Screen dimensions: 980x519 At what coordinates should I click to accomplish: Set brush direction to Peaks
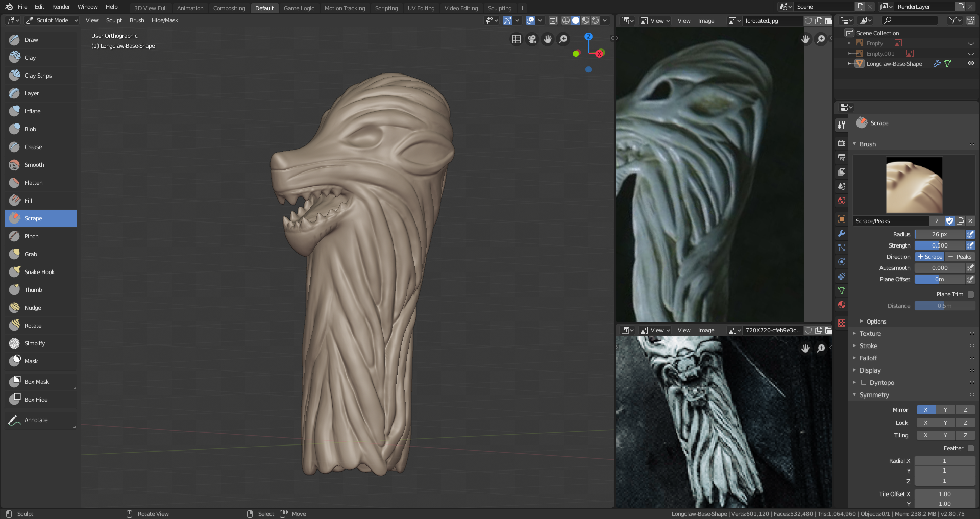(960, 257)
